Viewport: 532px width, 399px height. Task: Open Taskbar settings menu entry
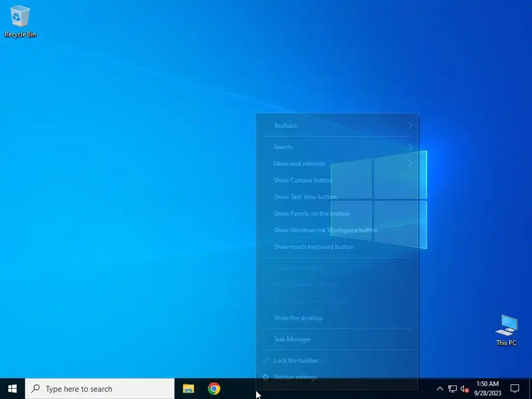(x=337, y=377)
